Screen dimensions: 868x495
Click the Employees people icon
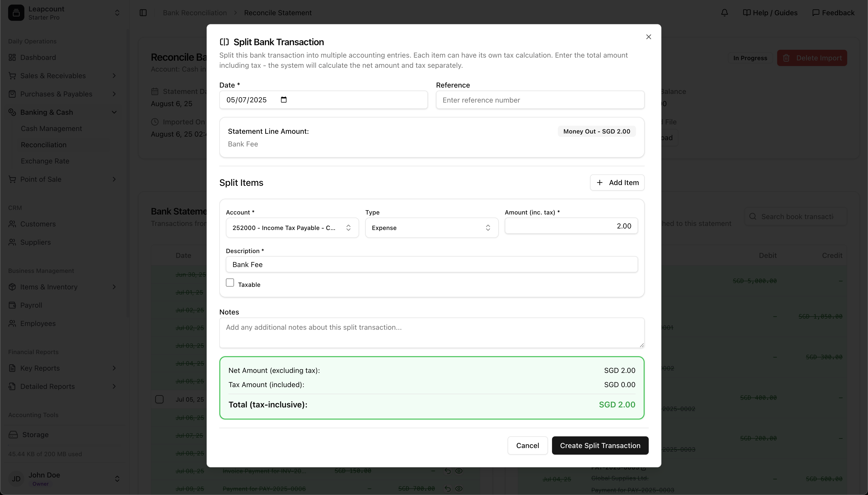[x=12, y=323]
